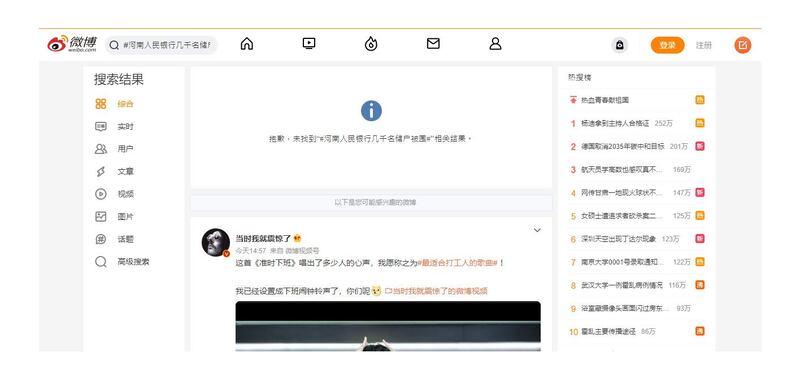Open hot topics flame icon

(371, 44)
